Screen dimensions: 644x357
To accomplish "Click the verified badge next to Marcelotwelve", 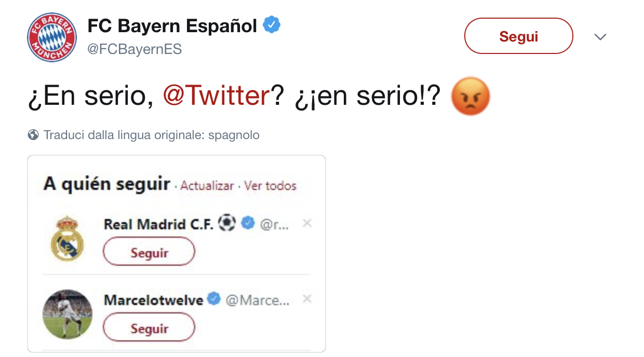I will pos(214,299).
